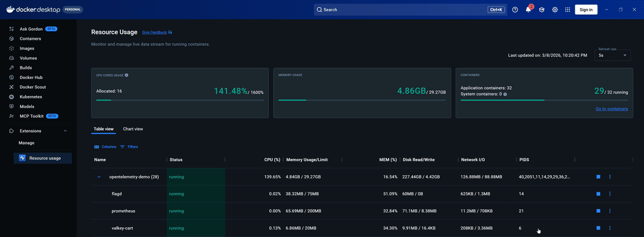
Task: Click System containers info icon
Action: tap(505, 94)
